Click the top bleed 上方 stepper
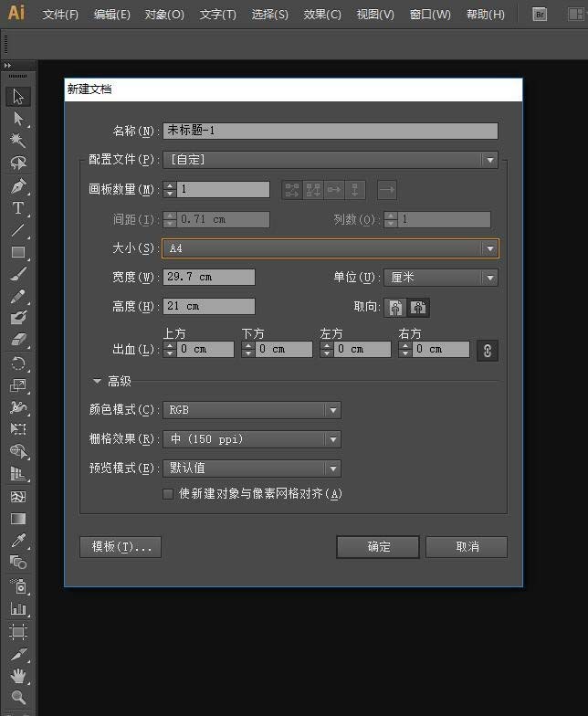Screen dimensions: 588x716 170,349
